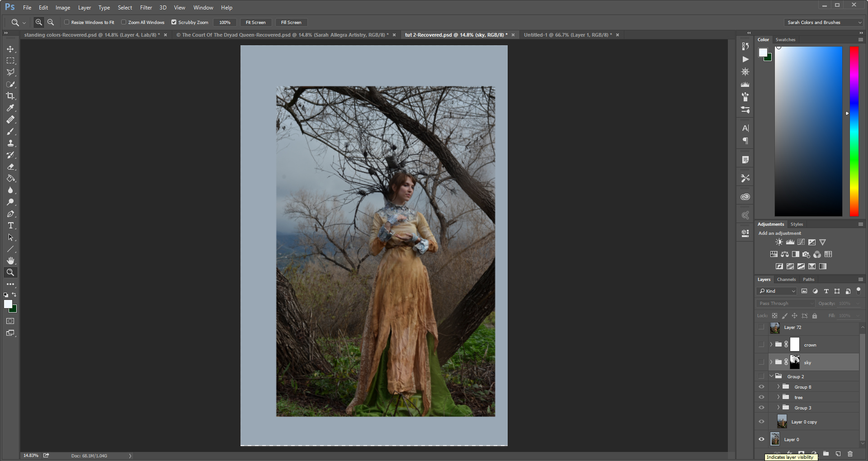Open the Filter menu
This screenshot has height=461, width=868.
pyautogui.click(x=146, y=8)
